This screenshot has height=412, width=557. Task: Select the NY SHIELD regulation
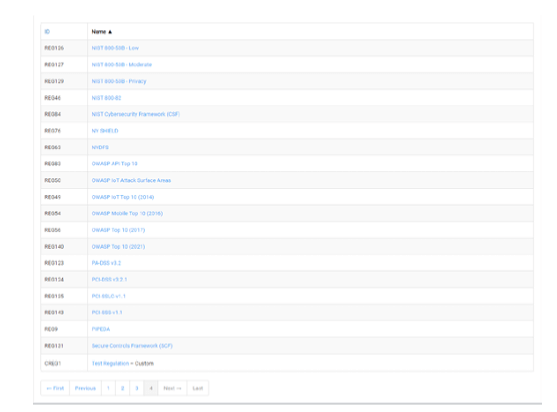click(x=105, y=131)
